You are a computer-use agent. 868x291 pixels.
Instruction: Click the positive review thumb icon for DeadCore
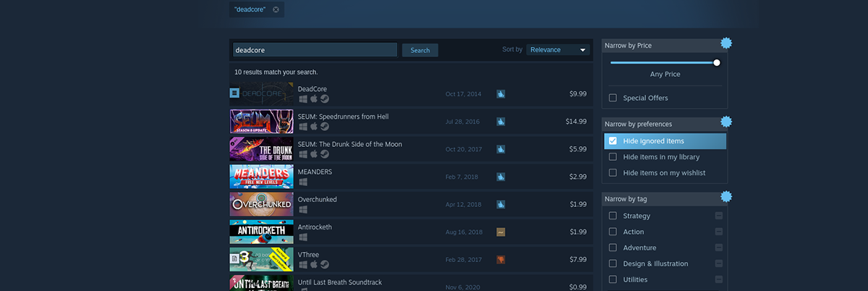(501, 93)
